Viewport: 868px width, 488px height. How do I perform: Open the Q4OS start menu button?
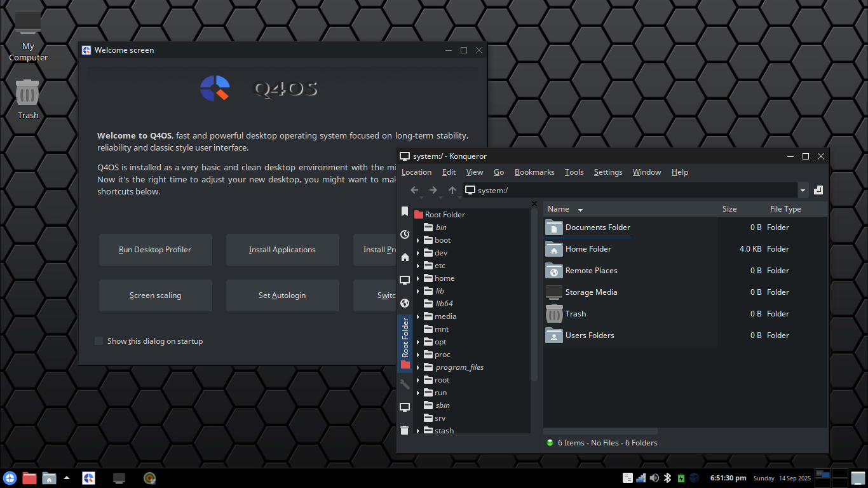pyautogui.click(x=10, y=478)
